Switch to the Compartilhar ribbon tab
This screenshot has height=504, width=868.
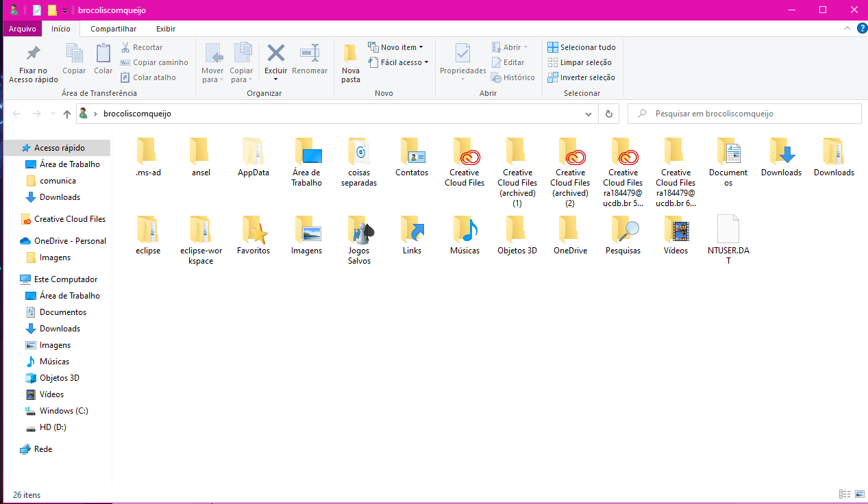coord(114,29)
